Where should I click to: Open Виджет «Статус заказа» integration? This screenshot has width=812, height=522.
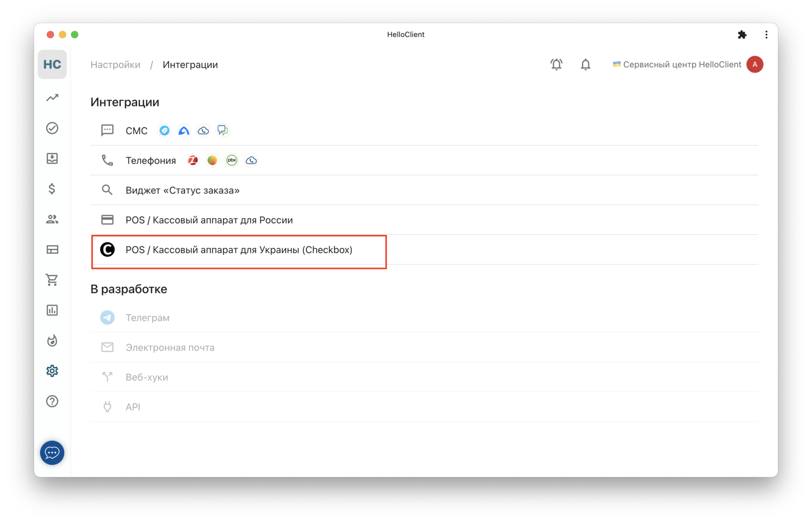424,190
